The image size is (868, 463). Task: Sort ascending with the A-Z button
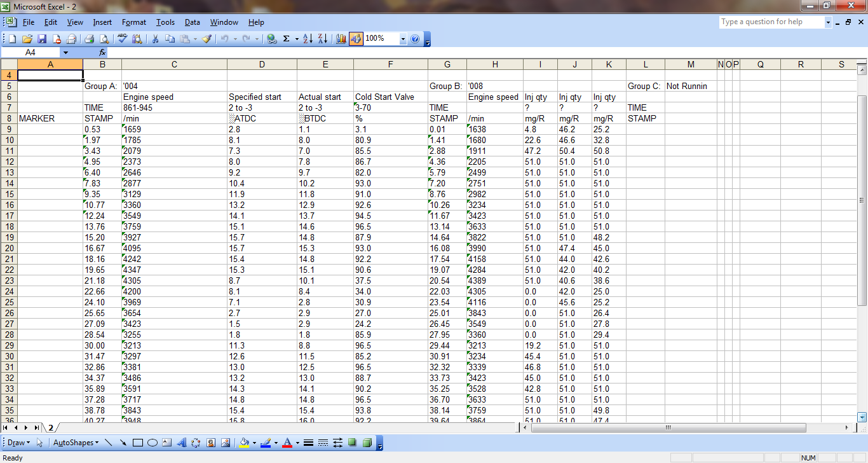[x=308, y=39]
